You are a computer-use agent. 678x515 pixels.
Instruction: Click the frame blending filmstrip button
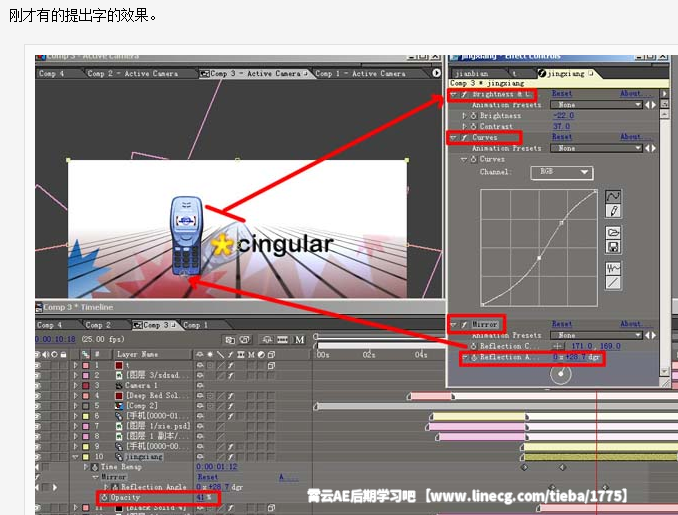pos(282,340)
